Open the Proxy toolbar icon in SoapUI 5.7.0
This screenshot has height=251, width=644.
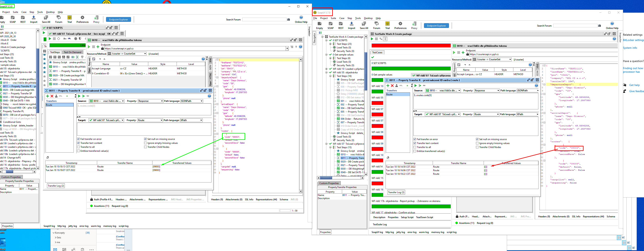point(414,24)
